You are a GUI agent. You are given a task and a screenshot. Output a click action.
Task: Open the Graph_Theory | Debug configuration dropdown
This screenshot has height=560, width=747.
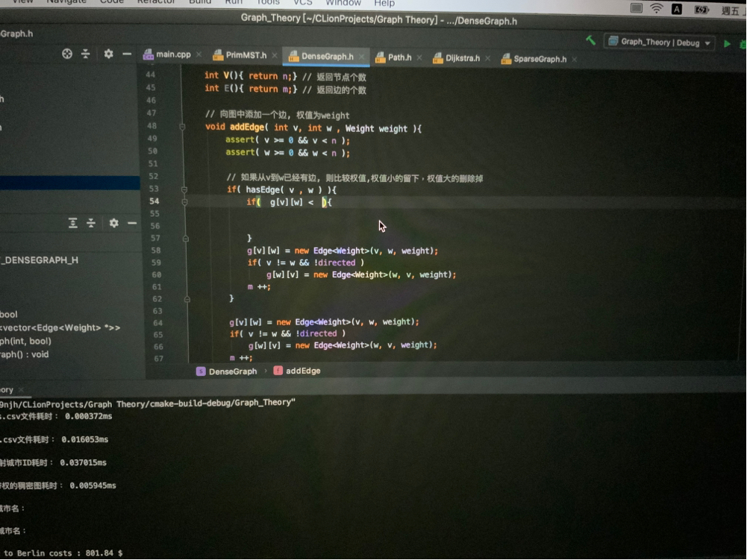pyautogui.click(x=660, y=43)
